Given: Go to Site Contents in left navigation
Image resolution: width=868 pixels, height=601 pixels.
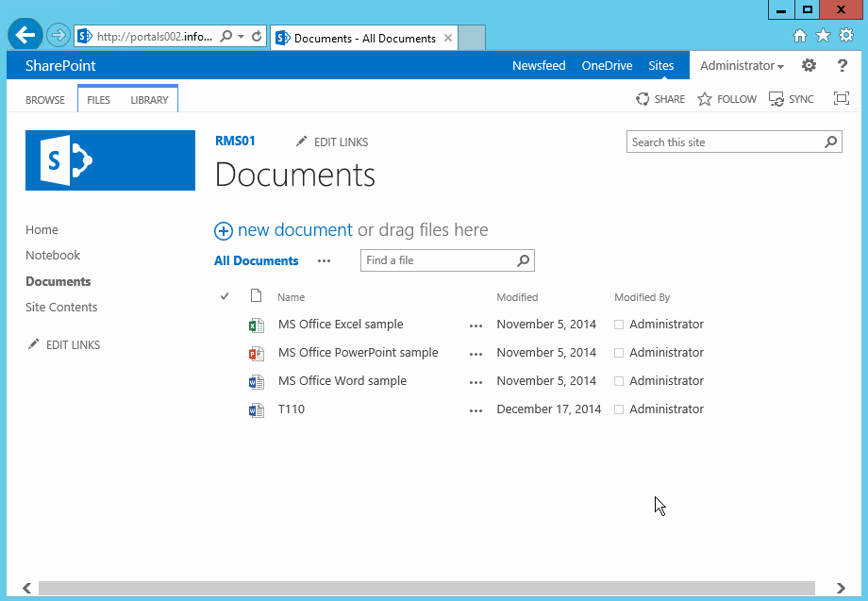Looking at the screenshot, I should (x=61, y=308).
